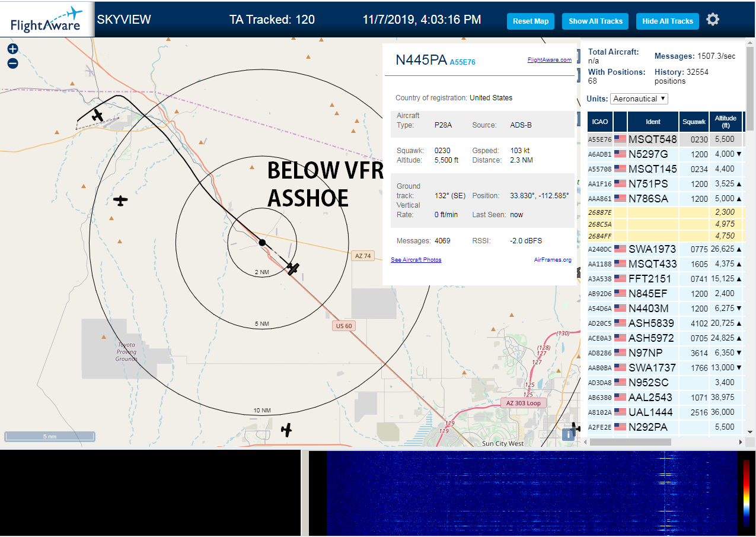The height and width of the screenshot is (537, 756).
Task: Click the 38,975 altitude cell for AAL2543
Action: pos(726,397)
